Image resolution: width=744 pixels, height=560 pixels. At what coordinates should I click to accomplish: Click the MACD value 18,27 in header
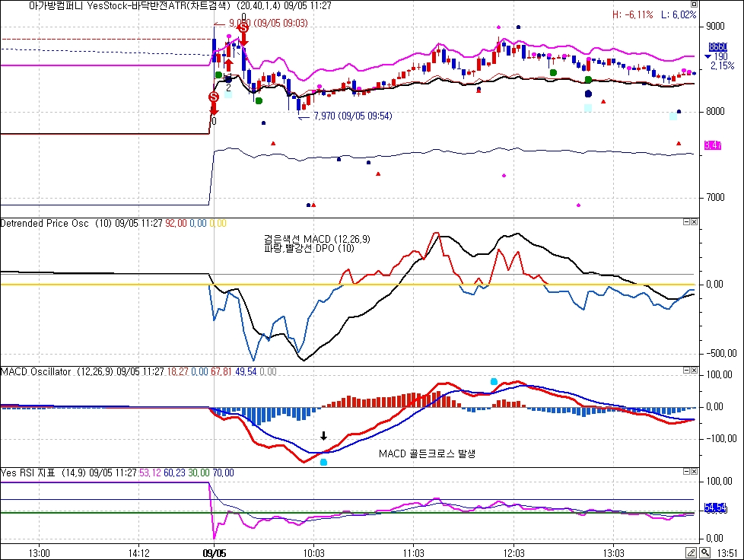click(177, 371)
